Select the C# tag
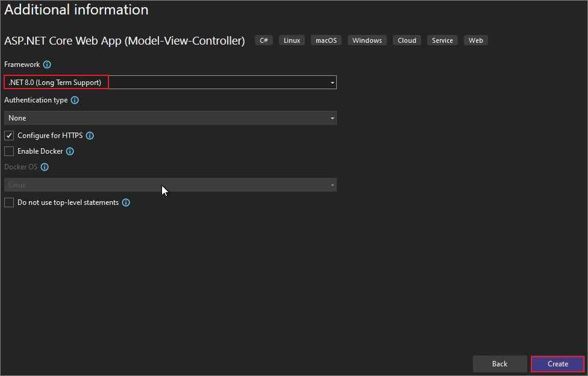 [263, 40]
